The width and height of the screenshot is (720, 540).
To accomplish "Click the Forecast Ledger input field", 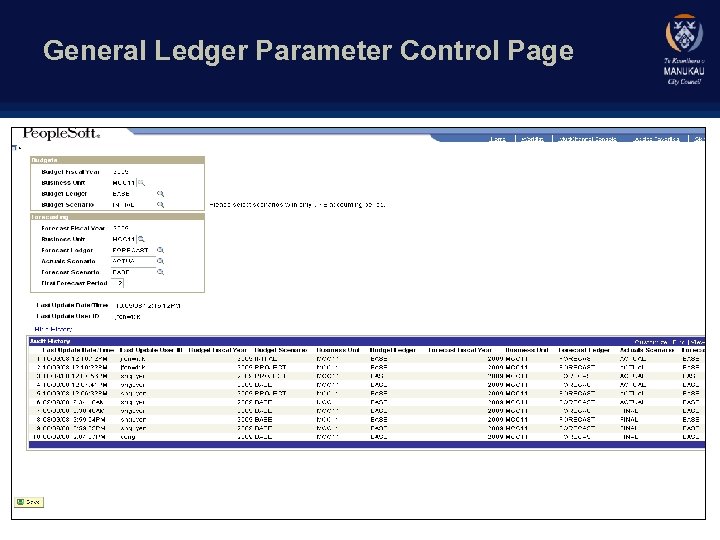I will point(133,250).
